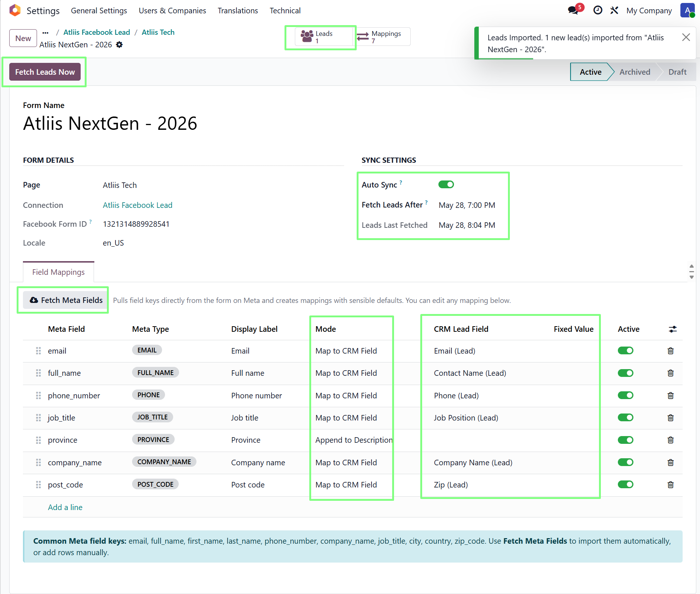Toggle Active for the post_code mapping
700x594 pixels.
coord(625,484)
